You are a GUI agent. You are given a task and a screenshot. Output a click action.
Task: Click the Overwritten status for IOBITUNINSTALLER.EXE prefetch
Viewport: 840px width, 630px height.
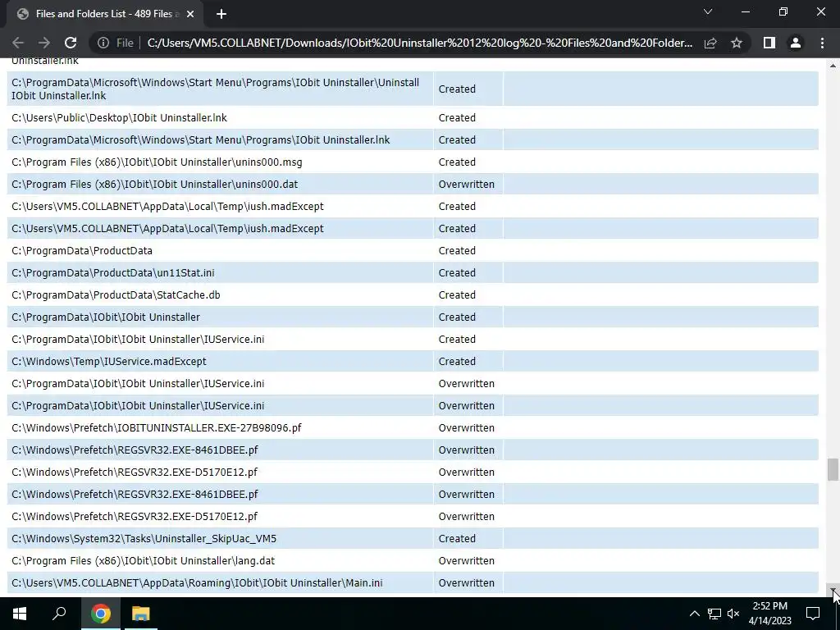click(467, 428)
